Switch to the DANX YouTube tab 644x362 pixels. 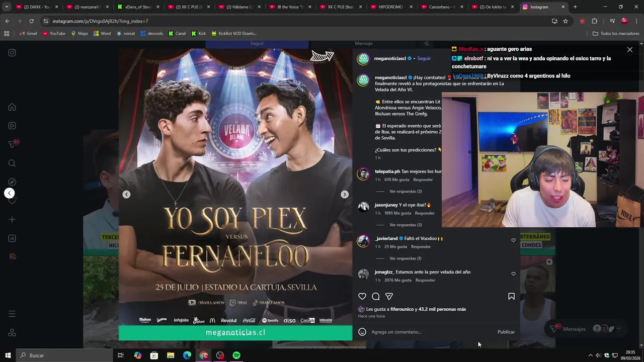click(37, 7)
